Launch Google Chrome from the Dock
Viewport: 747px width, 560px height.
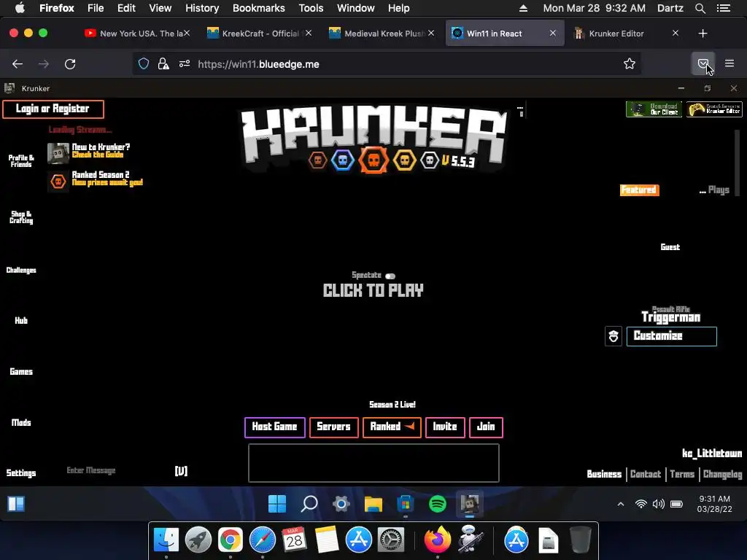(x=230, y=540)
